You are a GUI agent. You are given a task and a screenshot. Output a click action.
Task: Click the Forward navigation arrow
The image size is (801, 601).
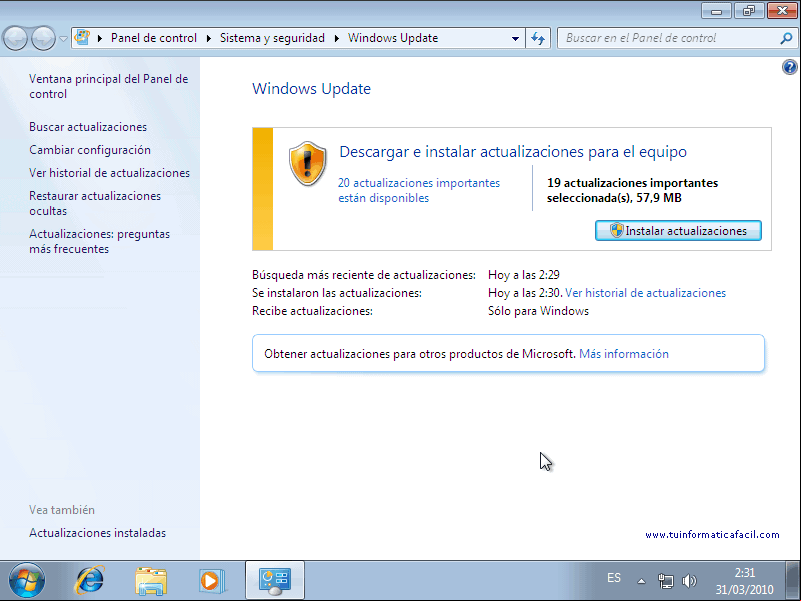point(43,38)
